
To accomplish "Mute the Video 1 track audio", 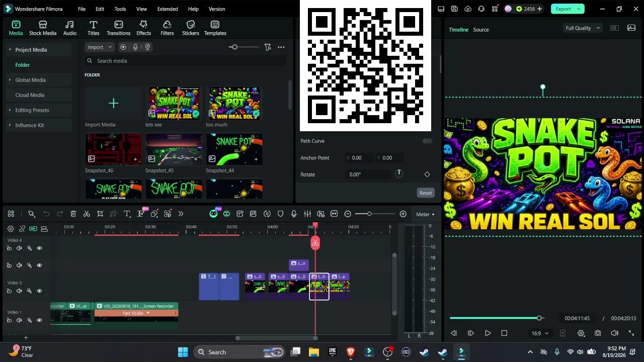I will pos(19,320).
